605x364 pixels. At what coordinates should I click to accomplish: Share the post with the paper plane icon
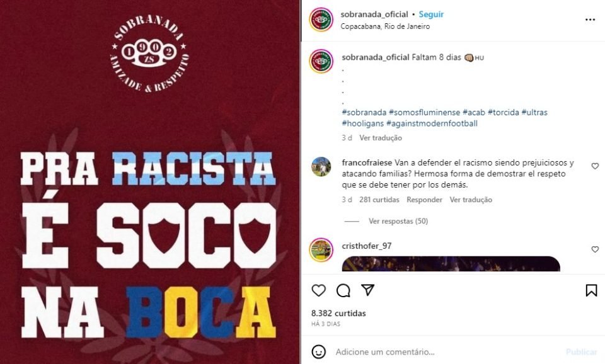[x=367, y=290]
